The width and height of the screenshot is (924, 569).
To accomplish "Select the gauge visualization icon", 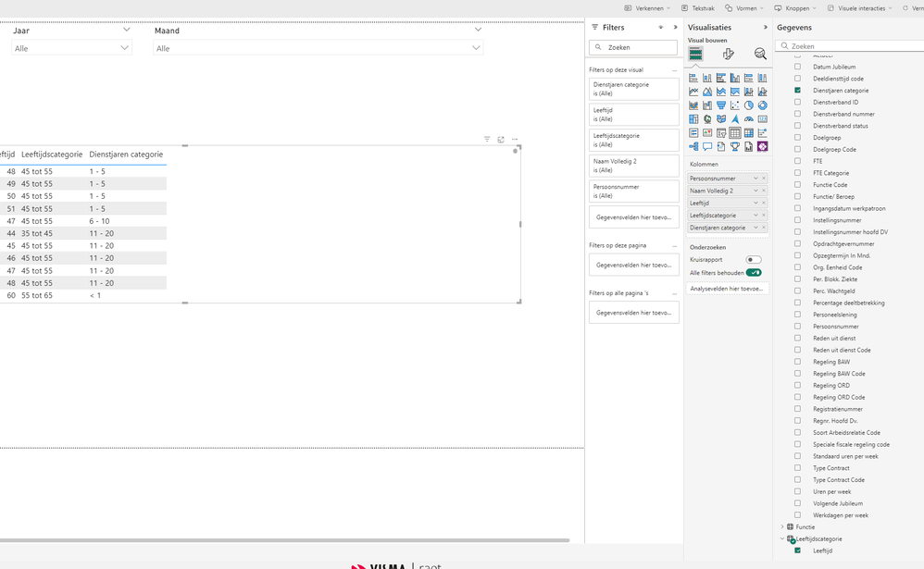I will point(748,119).
